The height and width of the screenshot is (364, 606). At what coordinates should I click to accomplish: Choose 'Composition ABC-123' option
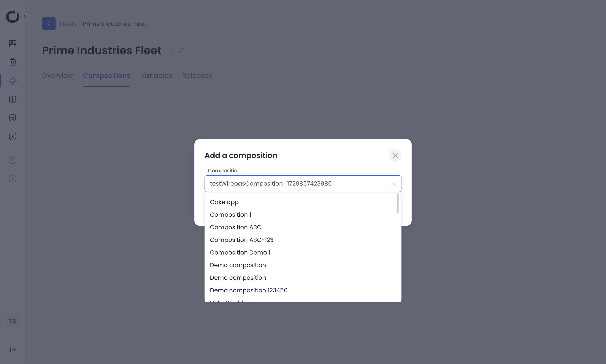(241, 240)
